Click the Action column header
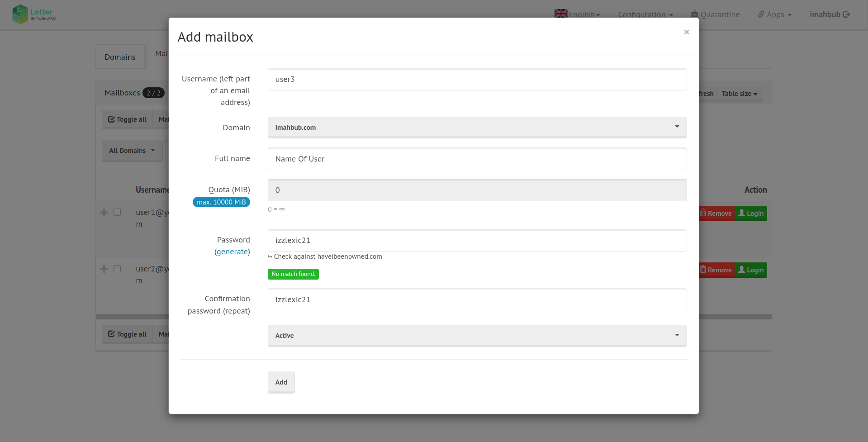Image resolution: width=868 pixels, height=442 pixels. pos(755,190)
